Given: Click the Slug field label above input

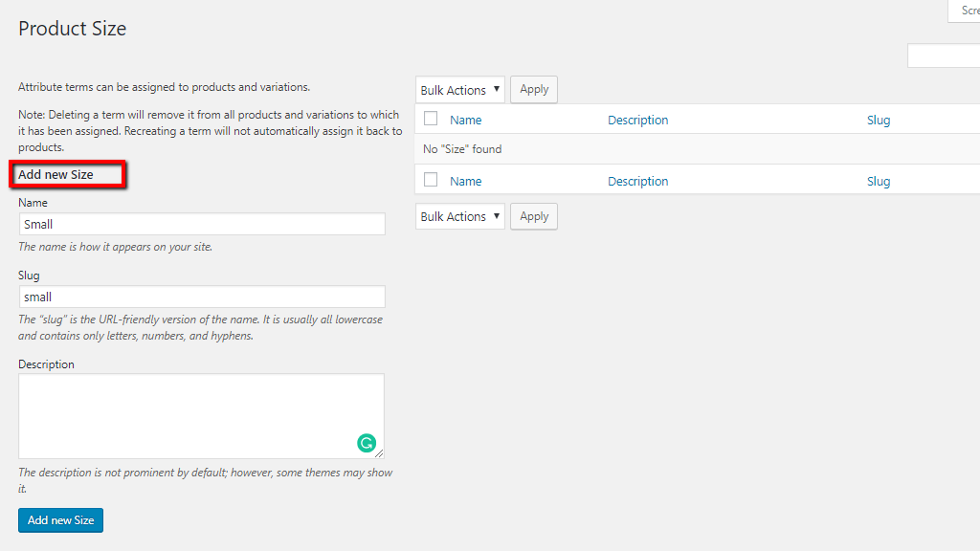Looking at the screenshot, I should tap(29, 275).
